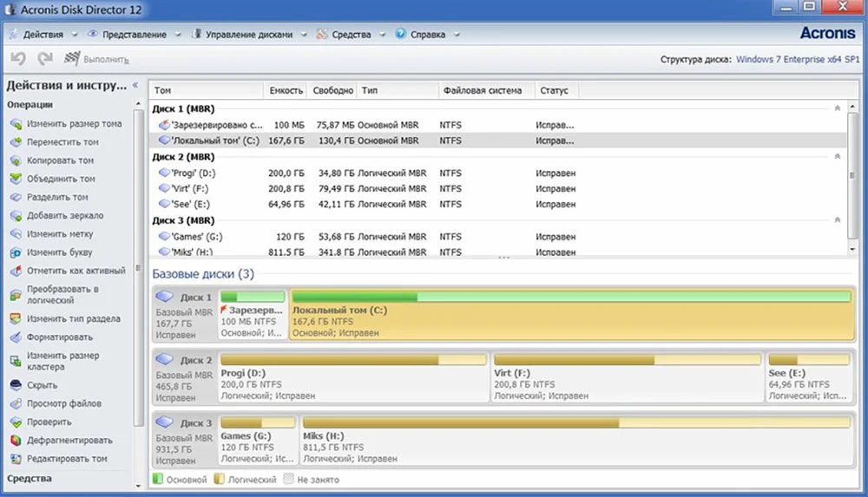Click the Выполнить checkered flag icon

[72, 58]
